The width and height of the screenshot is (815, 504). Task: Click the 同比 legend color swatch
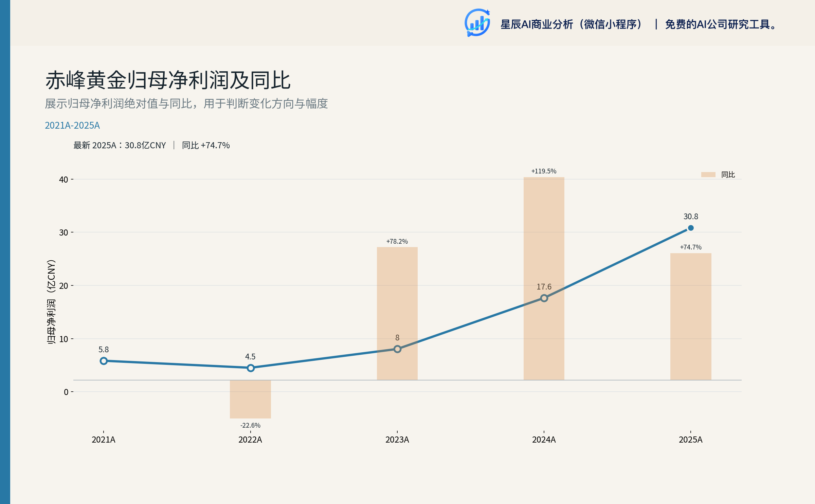point(708,174)
